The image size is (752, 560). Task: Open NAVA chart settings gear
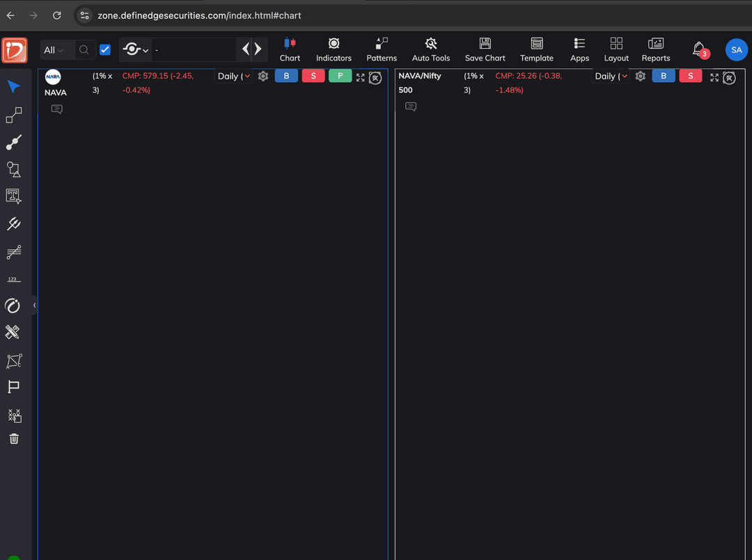pos(263,77)
